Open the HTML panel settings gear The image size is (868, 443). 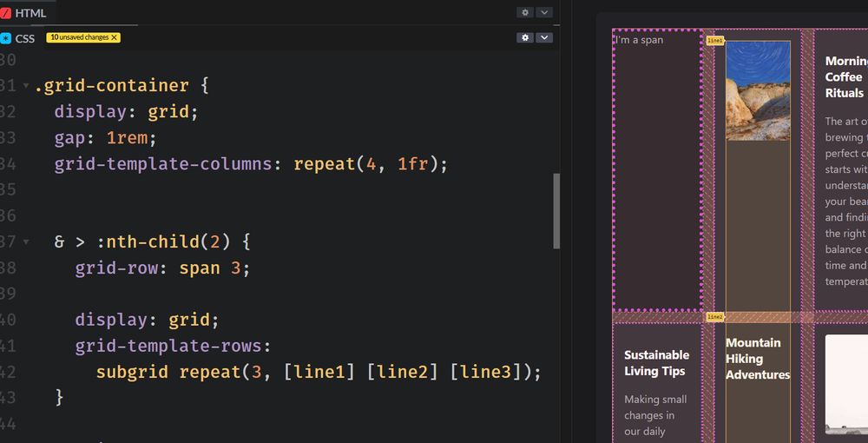pos(525,12)
